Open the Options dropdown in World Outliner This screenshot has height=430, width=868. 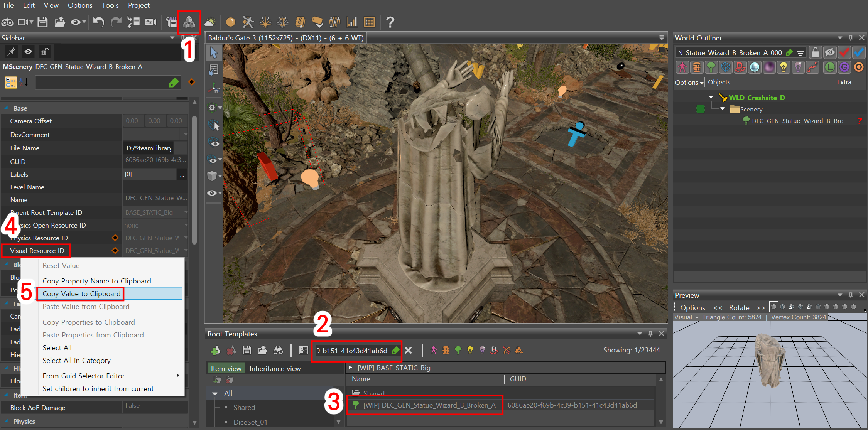coord(689,82)
